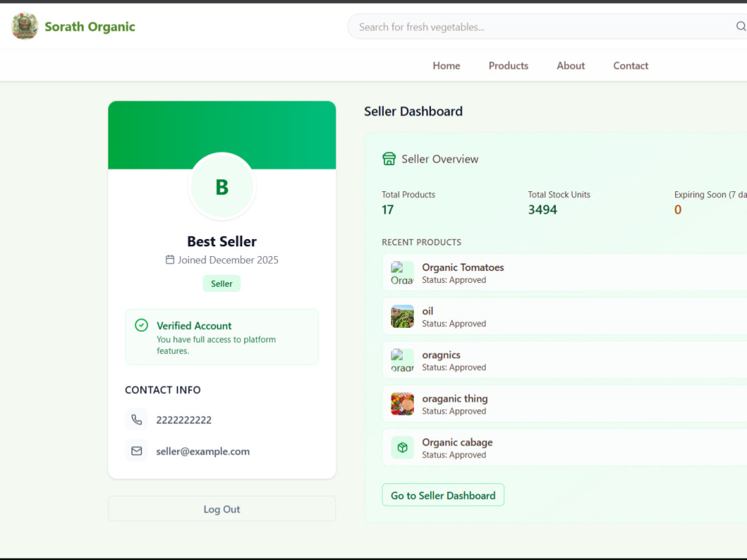
Task: Open the About page link
Action: 571,66
